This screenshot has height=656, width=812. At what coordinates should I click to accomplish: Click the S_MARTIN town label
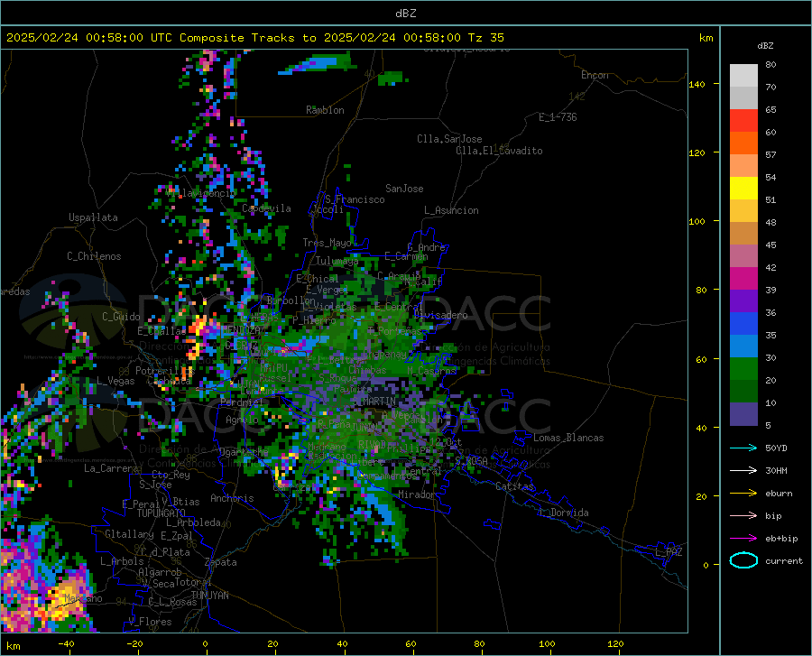pos(375,402)
